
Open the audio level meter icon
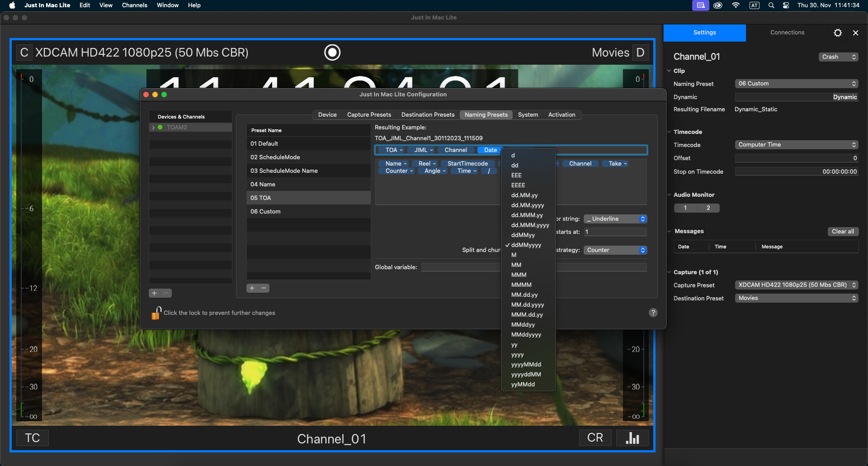click(632, 438)
